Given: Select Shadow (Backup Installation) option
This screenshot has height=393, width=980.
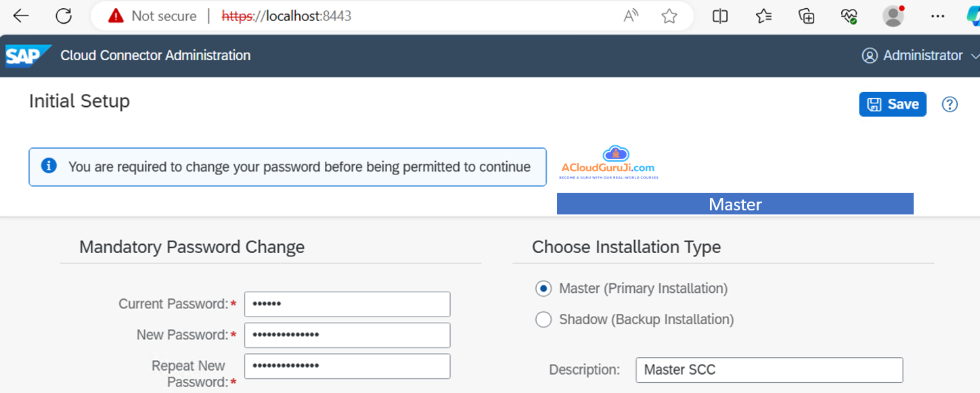Looking at the screenshot, I should tap(543, 320).
